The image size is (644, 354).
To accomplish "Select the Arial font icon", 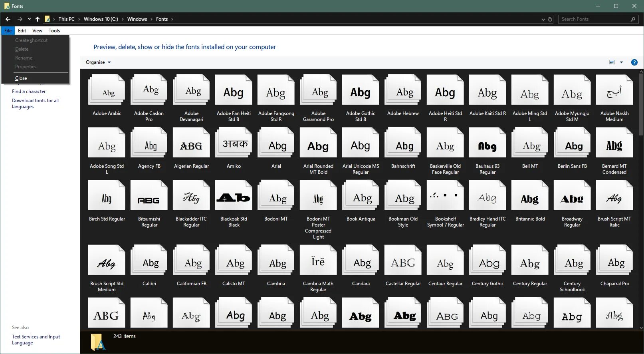I will [276, 143].
